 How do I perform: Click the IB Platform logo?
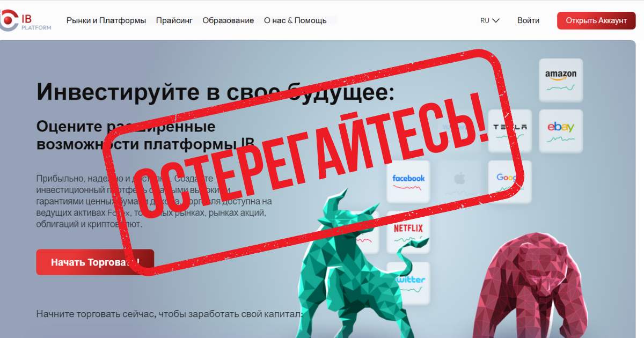click(x=26, y=21)
